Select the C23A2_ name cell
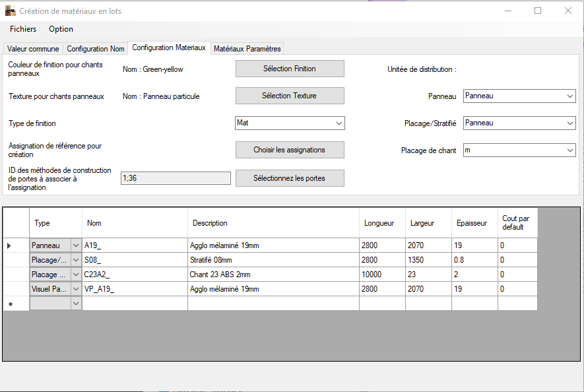The image size is (584, 392). [x=135, y=275]
